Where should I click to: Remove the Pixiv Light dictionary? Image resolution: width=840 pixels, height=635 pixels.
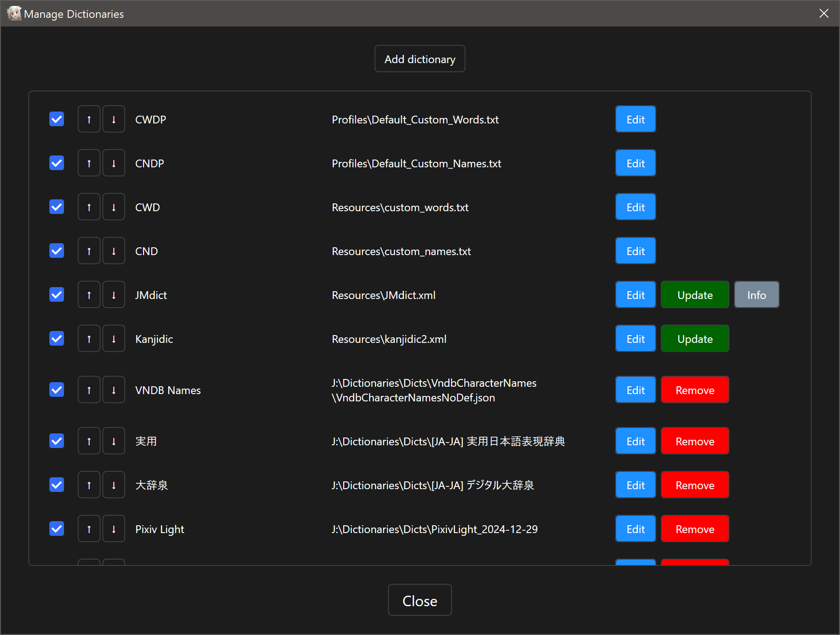pos(695,529)
